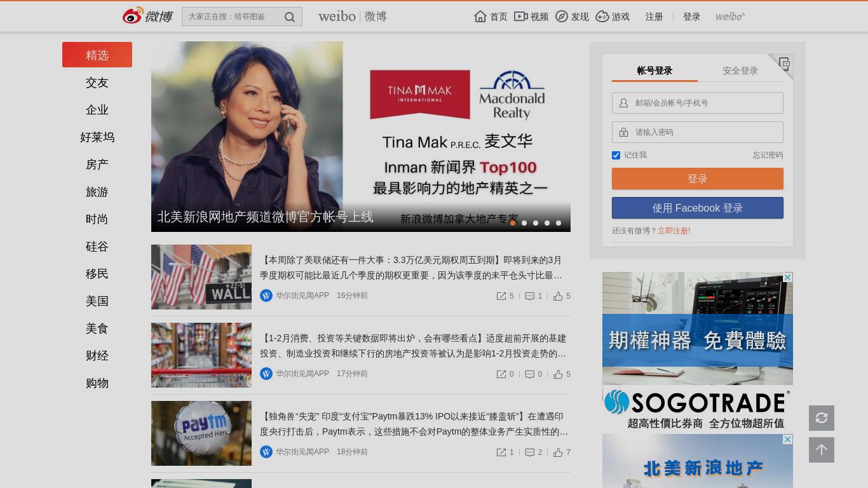
Task: Select 房产 category in sidebar
Action: pyautogui.click(x=97, y=165)
